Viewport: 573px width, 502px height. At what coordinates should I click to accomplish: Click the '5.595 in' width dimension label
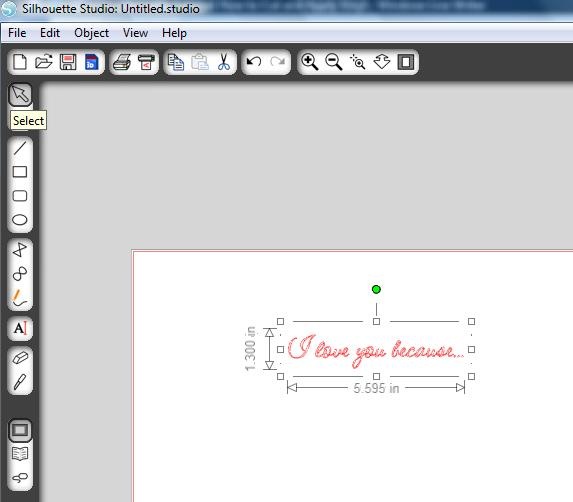coord(376,388)
